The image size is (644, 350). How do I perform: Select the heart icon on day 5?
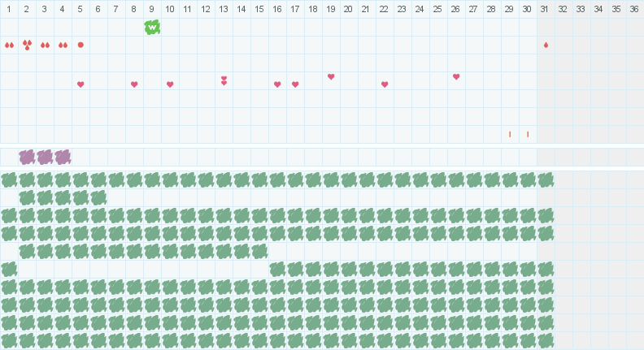tap(80, 84)
